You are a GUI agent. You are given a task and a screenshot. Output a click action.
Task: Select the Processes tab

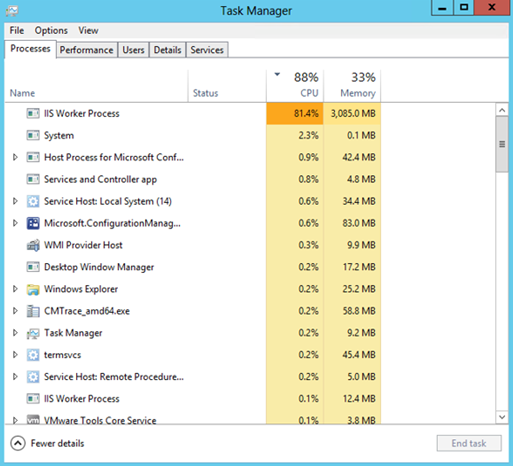(x=30, y=49)
